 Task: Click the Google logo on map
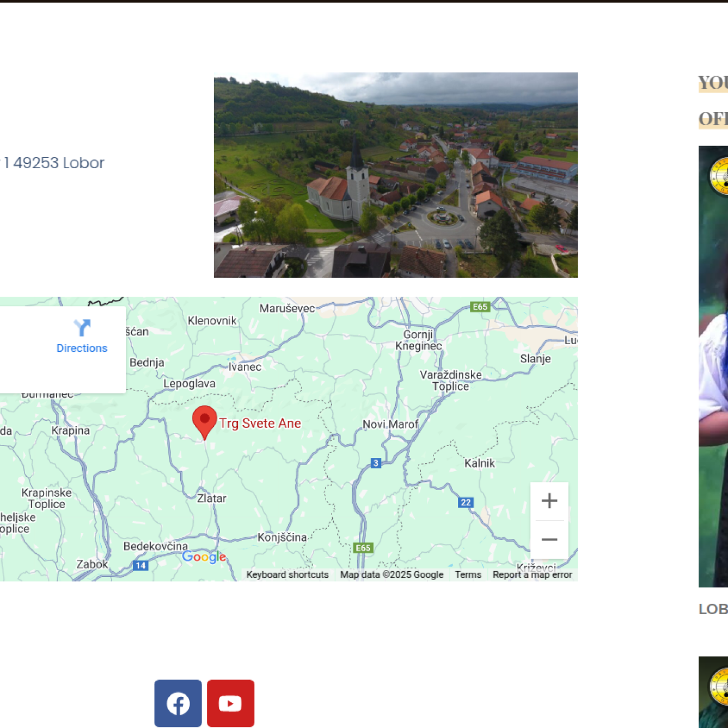(x=204, y=556)
